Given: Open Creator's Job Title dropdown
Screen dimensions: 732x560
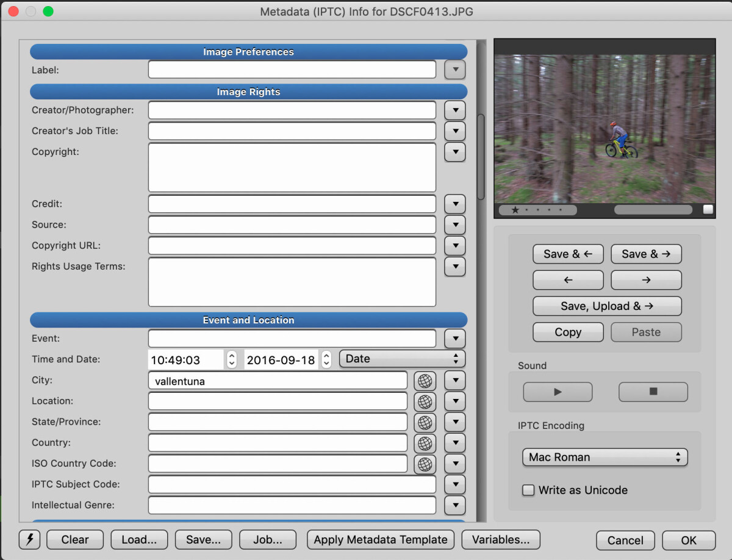Looking at the screenshot, I should click(x=455, y=131).
